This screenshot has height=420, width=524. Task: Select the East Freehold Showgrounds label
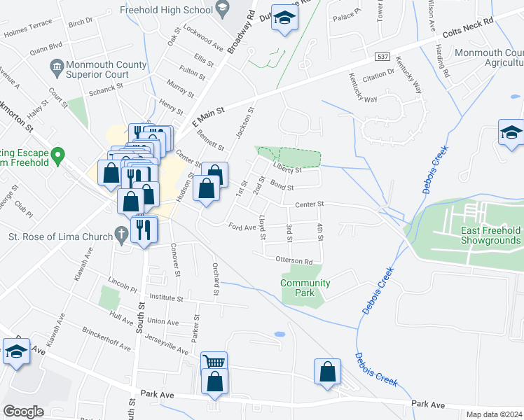tap(490, 235)
